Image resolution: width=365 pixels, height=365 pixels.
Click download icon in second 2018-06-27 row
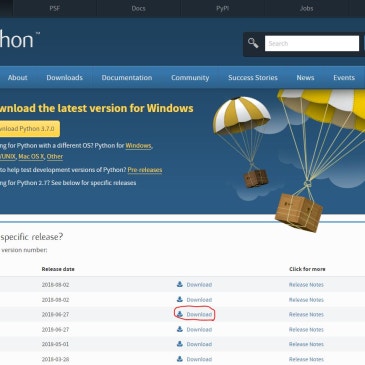point(180,329)
